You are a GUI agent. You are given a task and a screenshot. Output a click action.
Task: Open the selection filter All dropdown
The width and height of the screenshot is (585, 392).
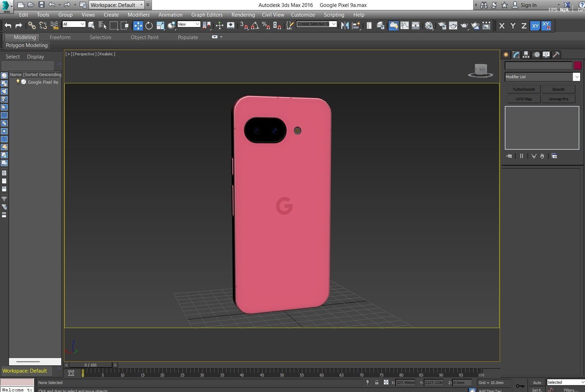[x=74, y=24]
